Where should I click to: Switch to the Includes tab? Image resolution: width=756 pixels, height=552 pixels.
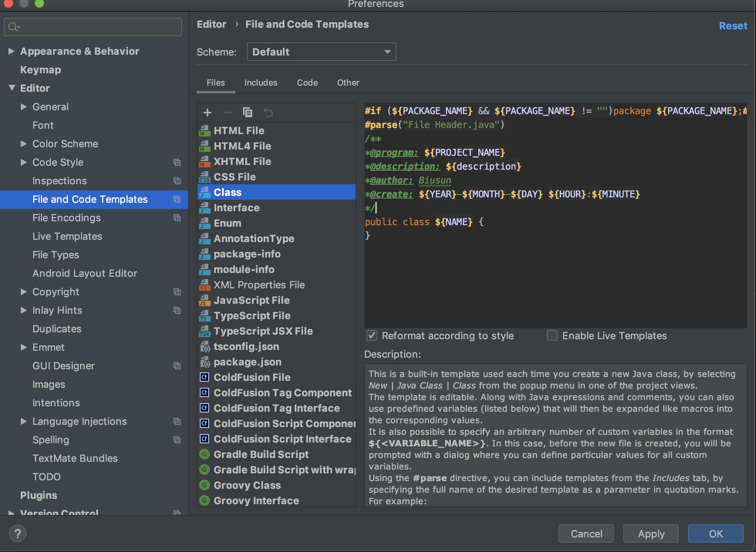pyautogui.click(x=261, y=83)
